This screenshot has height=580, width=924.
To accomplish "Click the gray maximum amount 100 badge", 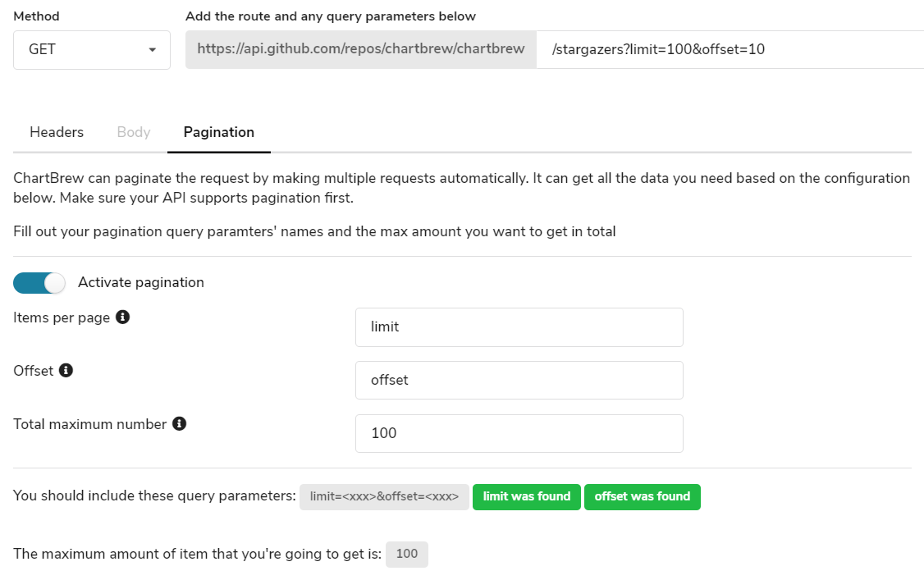I will point(407,554).
